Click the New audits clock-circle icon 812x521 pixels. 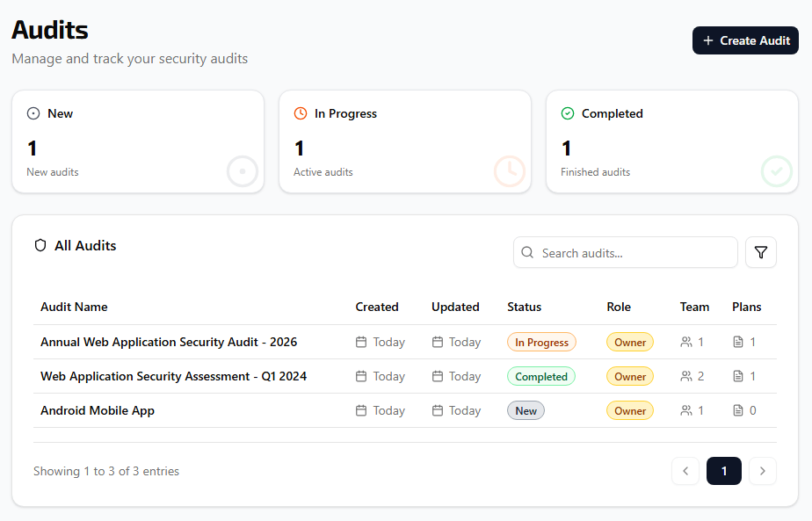[33, 112]
